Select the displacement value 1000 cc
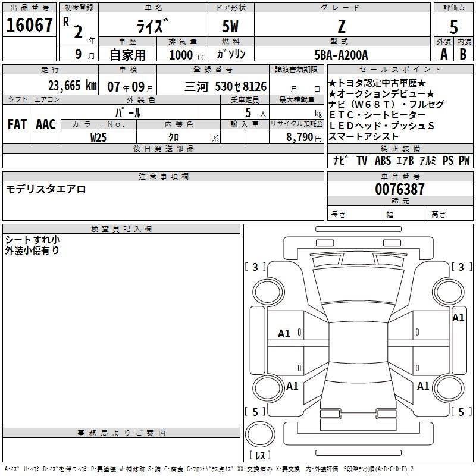Viewport: 476px width, 476px height. coord(187,55)
